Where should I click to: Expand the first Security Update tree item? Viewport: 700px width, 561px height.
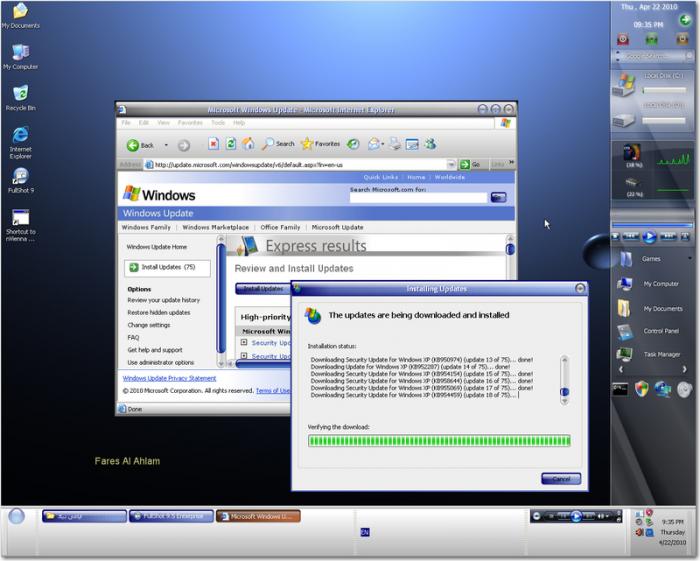click(x=244, y=343)
